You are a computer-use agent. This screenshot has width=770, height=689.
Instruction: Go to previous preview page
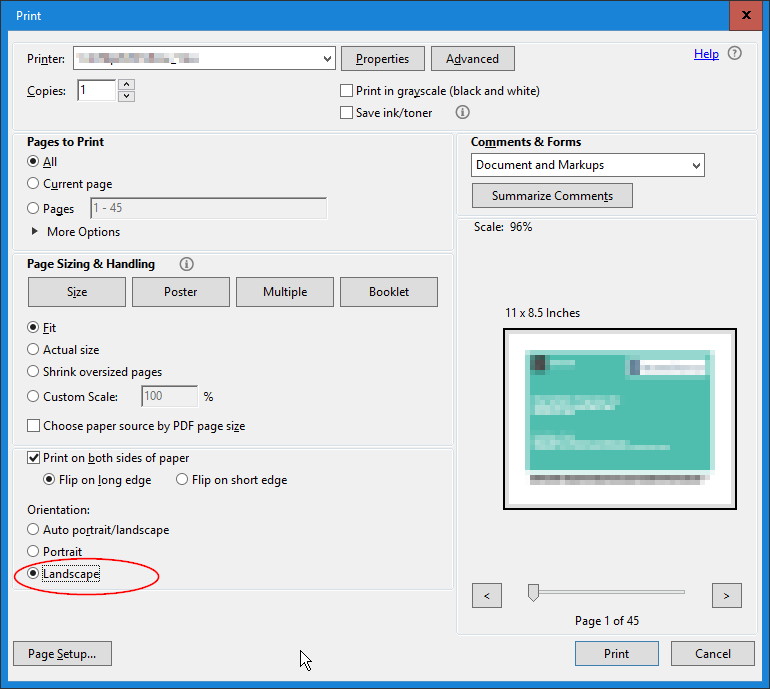click(x=487, y=596)
